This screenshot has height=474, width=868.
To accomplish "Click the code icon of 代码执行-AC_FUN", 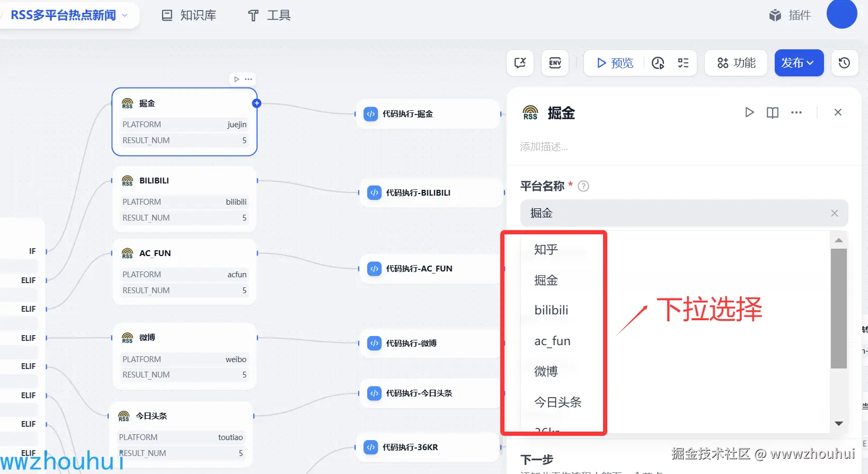I will [x=374, y=269].
